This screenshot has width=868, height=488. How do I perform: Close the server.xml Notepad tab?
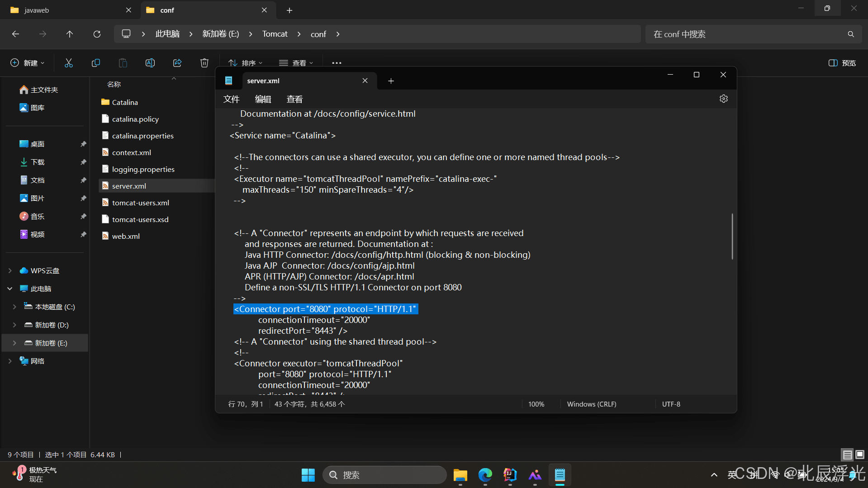click(x=365, y=81)
